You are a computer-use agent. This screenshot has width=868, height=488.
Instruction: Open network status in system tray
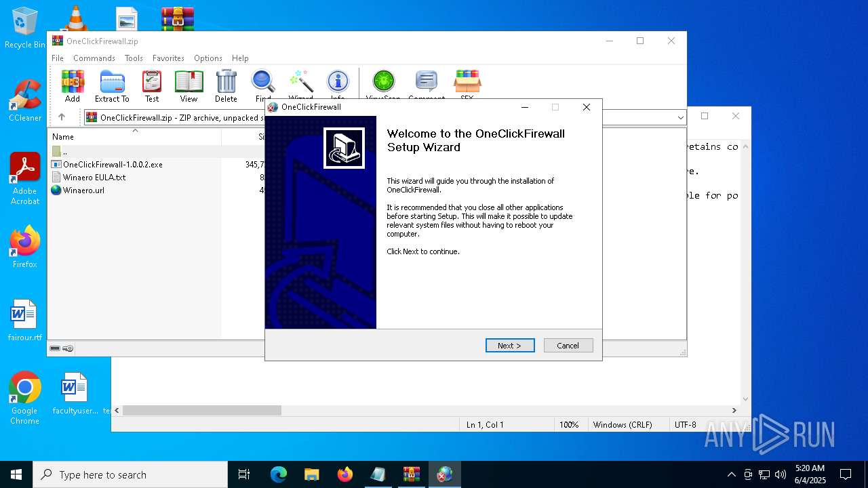tap(764, 474)
